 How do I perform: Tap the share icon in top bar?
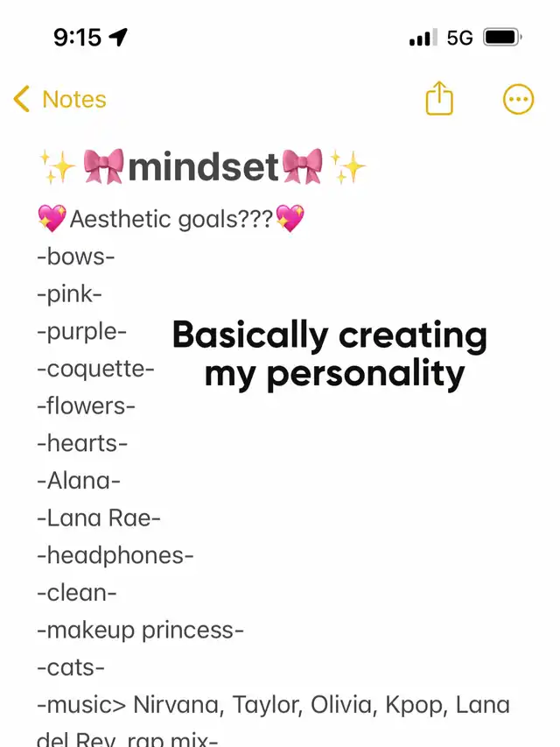pos(439,98)
